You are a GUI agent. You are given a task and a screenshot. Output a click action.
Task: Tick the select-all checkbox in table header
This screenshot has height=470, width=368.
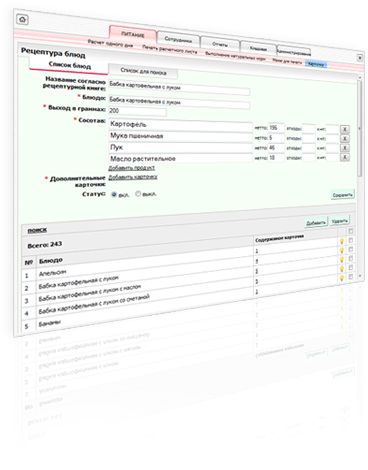pyautogui.click(x=350, y=231)
